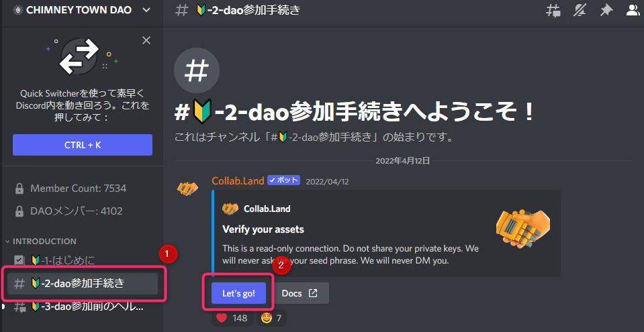This screenshot has height=332, width=644.
Task: Click the Let's go! button
Action: [238, 293]
